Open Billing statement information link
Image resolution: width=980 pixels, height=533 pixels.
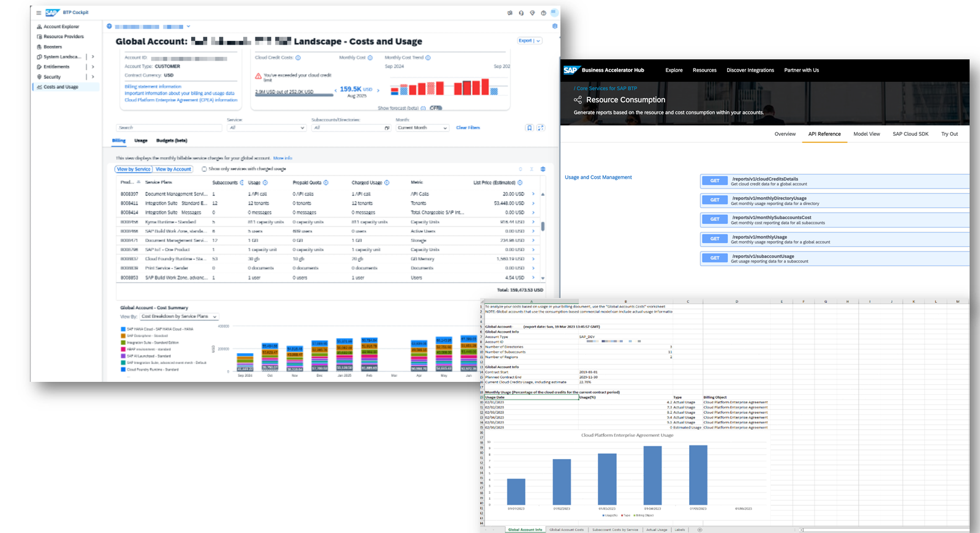click(153, 87)
